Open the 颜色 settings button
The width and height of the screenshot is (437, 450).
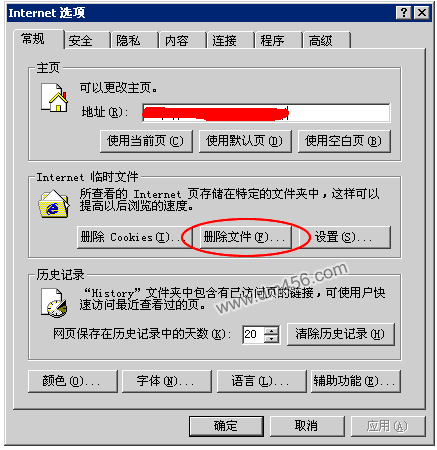pyautogui.click(x=73, y=381)
